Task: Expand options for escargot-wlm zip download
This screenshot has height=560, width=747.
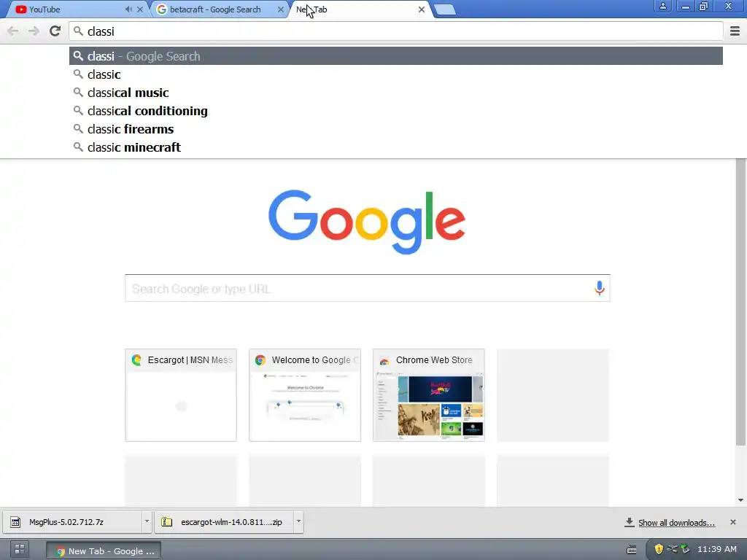Action: [298, 522]
